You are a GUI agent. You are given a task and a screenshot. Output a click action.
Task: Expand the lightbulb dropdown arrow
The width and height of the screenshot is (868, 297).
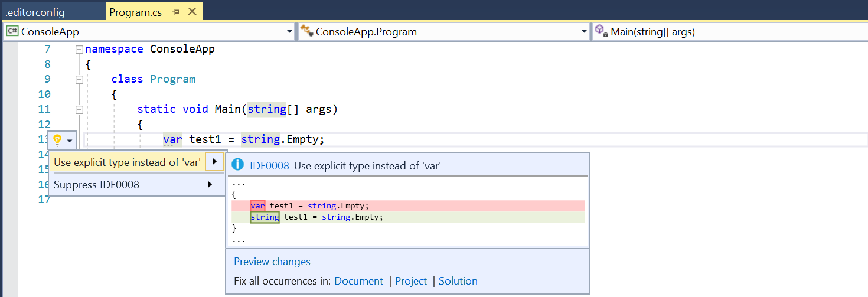click(x=70, y=141)
